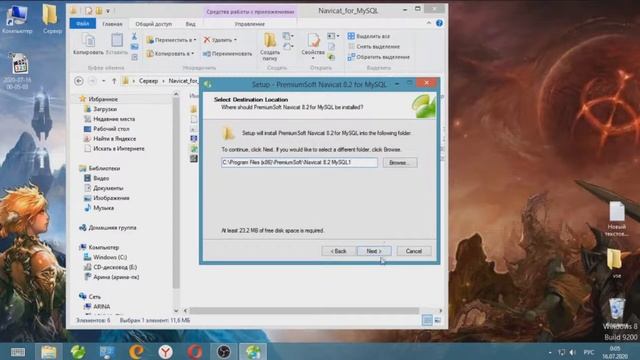Open the Удалить dropdown

pyautogui.click(x=220, y=40)
